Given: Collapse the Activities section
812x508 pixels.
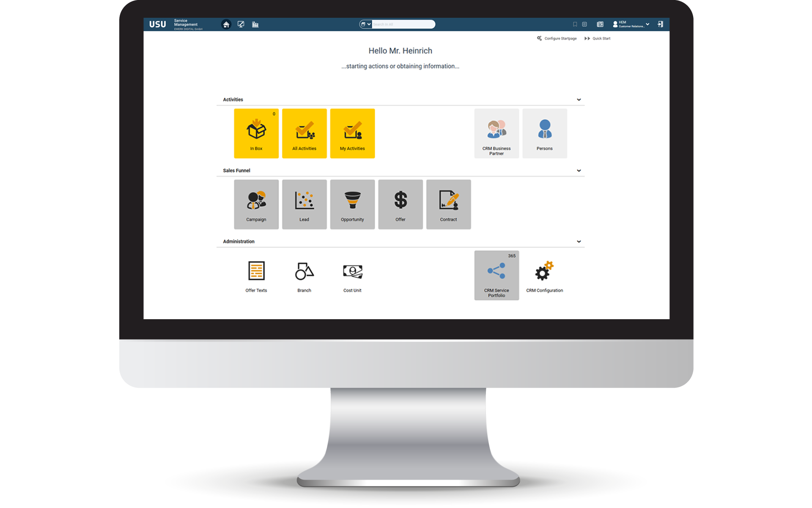Looking at the screenshot, I should click(578, 99).
